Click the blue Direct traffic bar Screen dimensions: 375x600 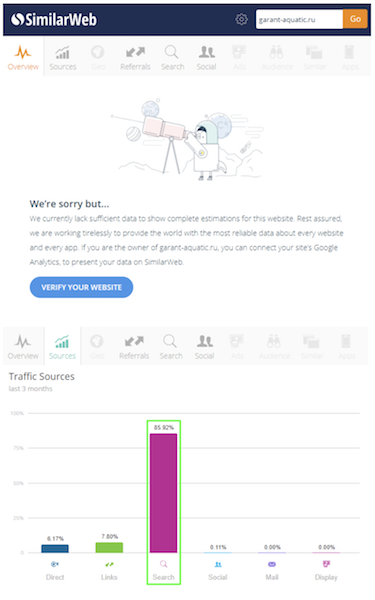55,549
